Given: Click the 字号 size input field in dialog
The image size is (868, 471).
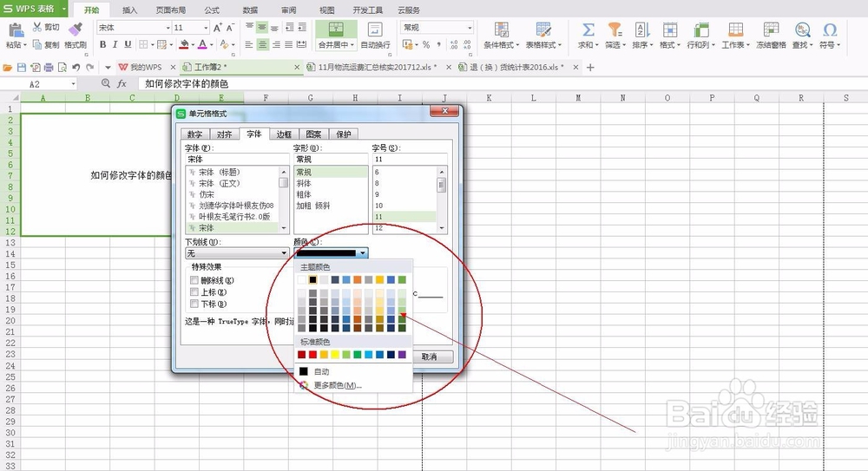Looking at the screenshot, I should point(410,159).
